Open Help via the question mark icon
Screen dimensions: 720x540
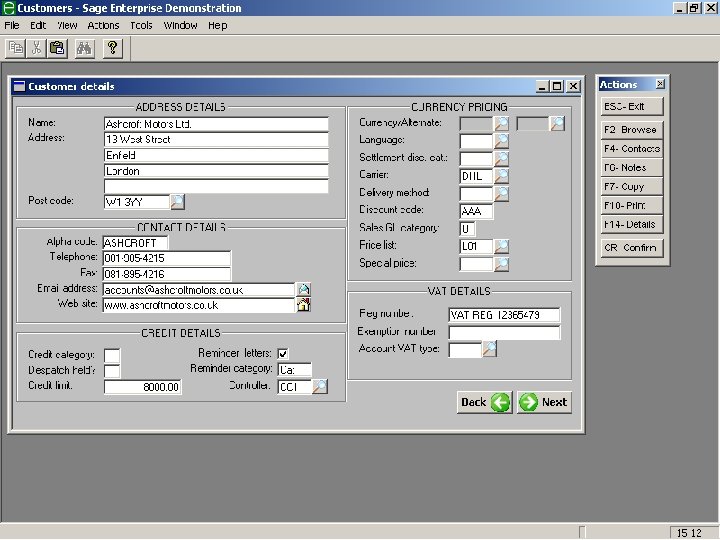click(111, 47)
